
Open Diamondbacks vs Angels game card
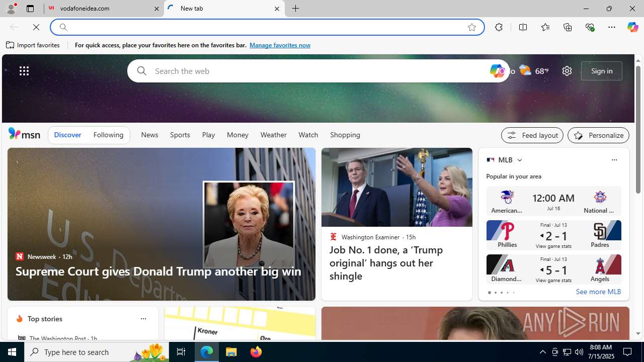553,269
